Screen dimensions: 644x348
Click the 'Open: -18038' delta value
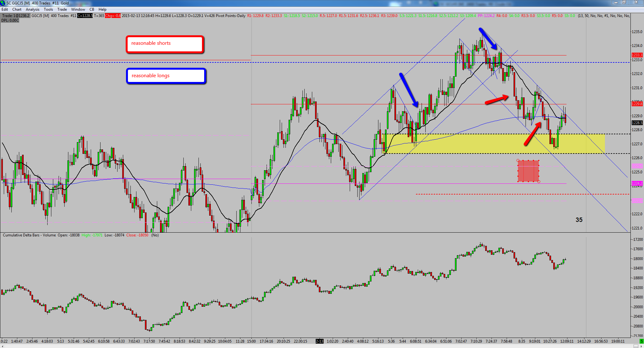coord(69,235)
